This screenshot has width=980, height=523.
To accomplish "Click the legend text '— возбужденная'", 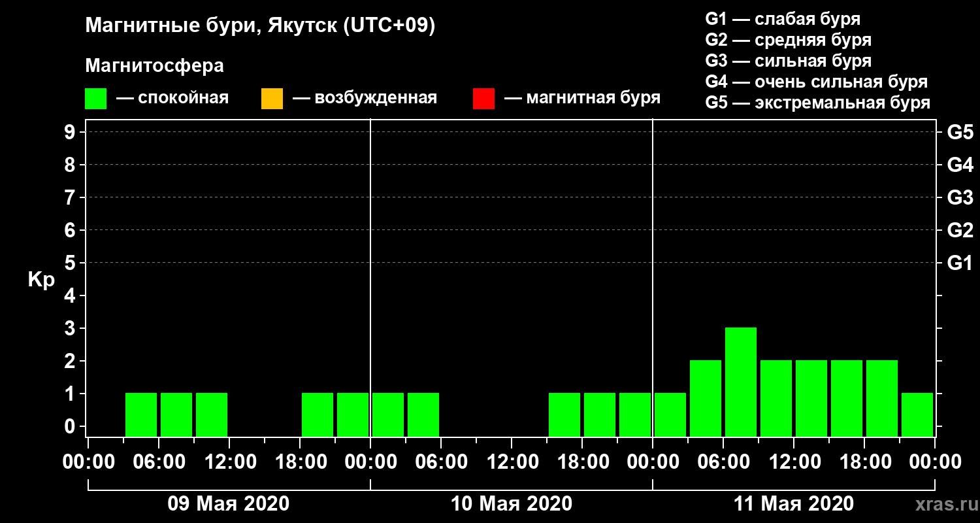I will (x=365, y=98).
